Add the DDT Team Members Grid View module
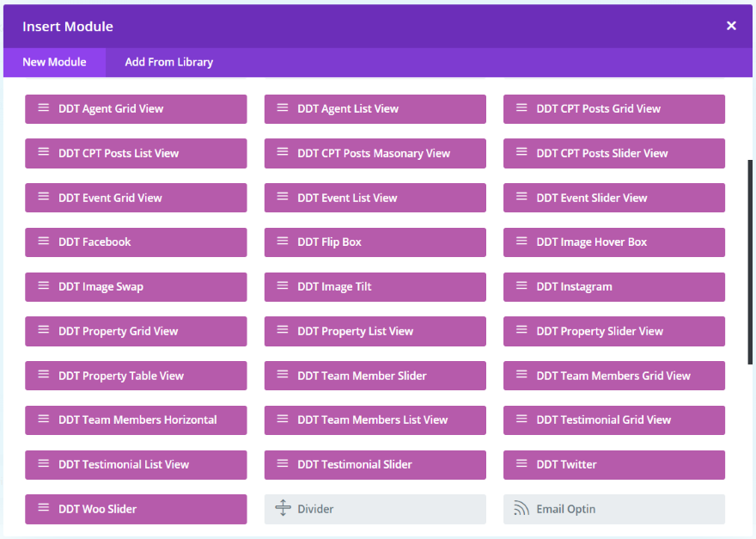Image resolution: width=756 pixels, height=539 pixels. 614,376
